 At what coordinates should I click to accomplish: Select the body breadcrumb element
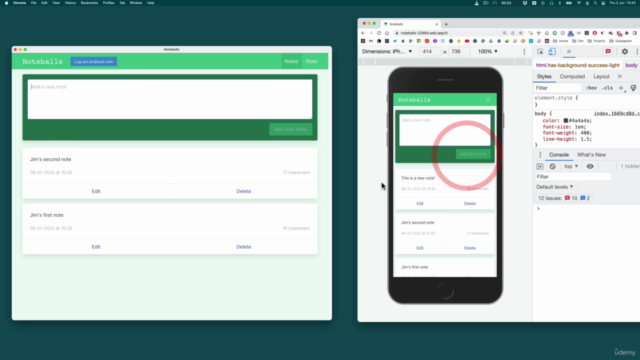pos(631,65)
